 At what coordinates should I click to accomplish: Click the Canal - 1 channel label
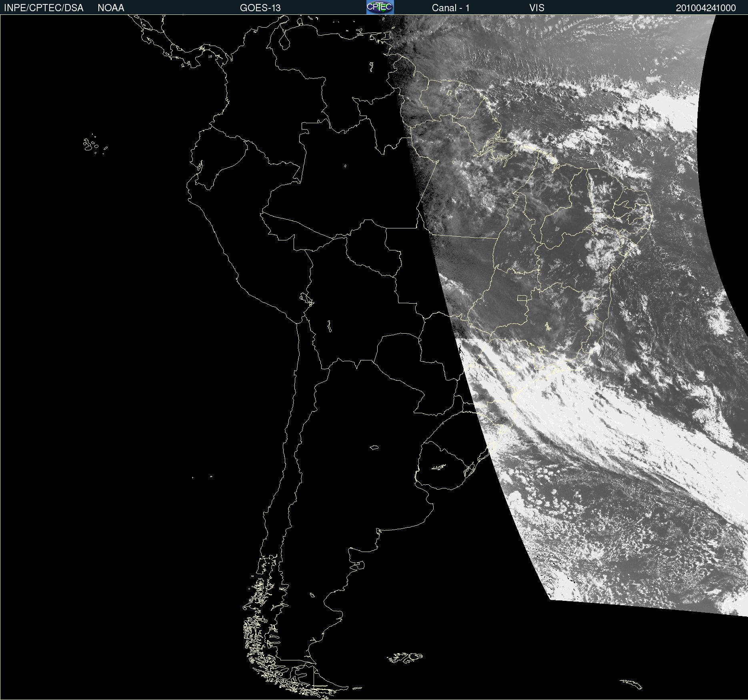coord(451,8)
